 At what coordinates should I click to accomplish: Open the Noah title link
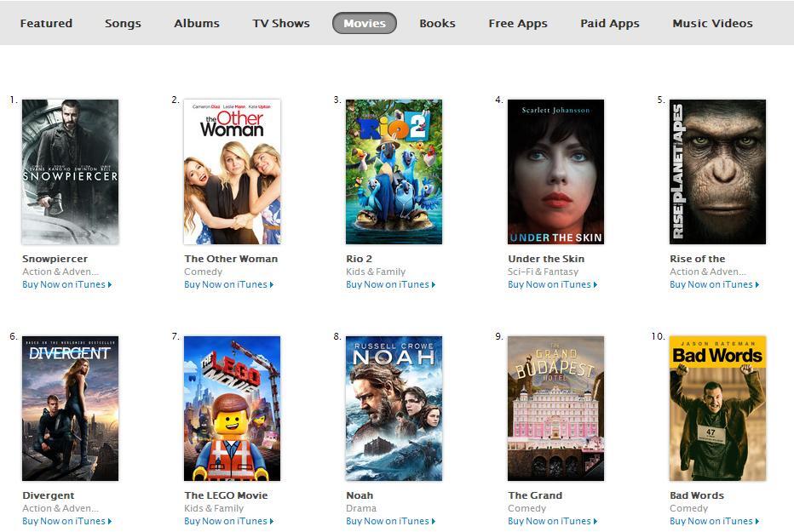point(360,495)
